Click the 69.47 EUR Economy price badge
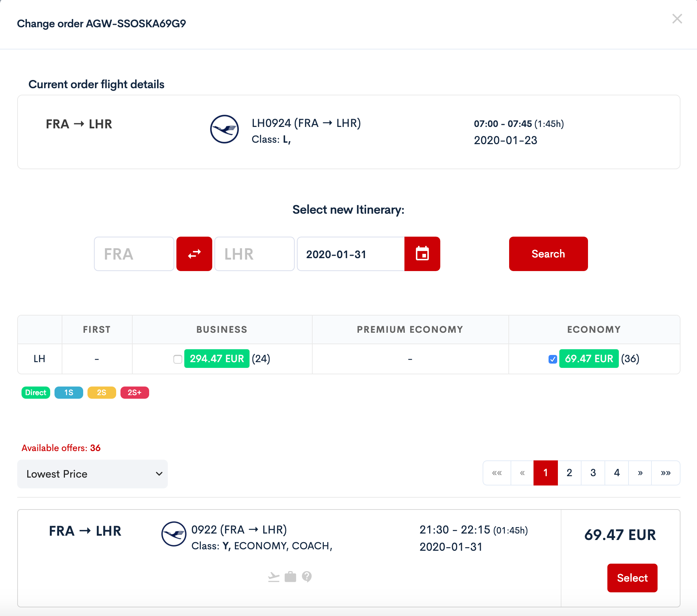The height and width of the screenshot is (616, 697). click(x=589, y=359)
